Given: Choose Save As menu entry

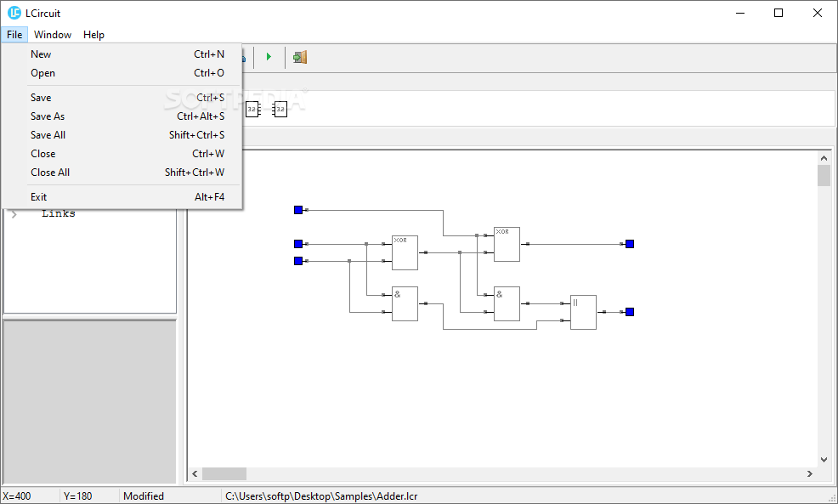Looking at the screenshot, I should click(122, 116).
